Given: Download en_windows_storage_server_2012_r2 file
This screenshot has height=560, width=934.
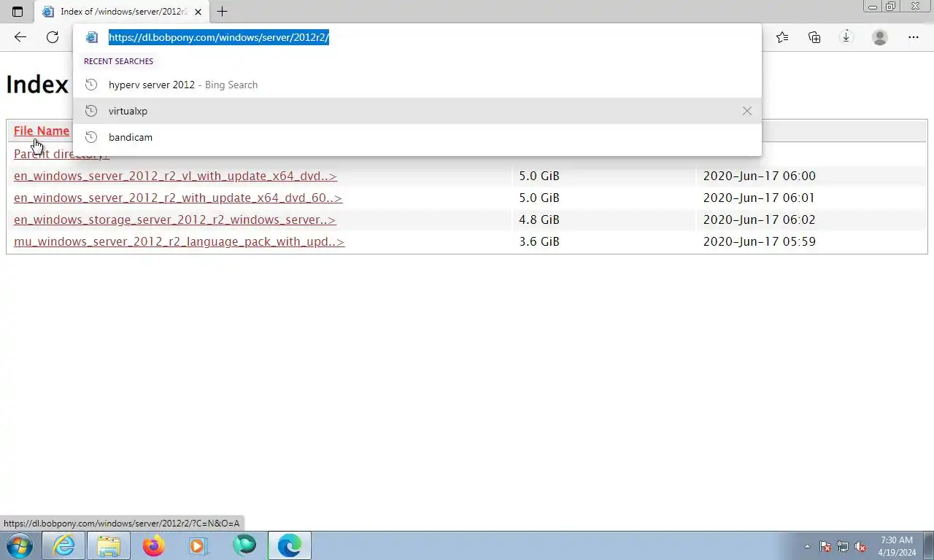Looking at the screenshot, I should (x=174, y=219).
